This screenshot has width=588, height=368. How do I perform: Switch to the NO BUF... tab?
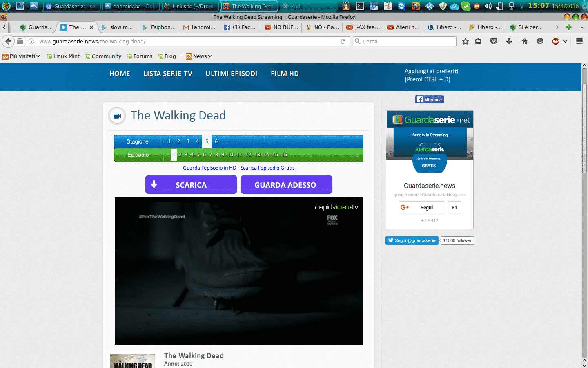pos(281,27)
